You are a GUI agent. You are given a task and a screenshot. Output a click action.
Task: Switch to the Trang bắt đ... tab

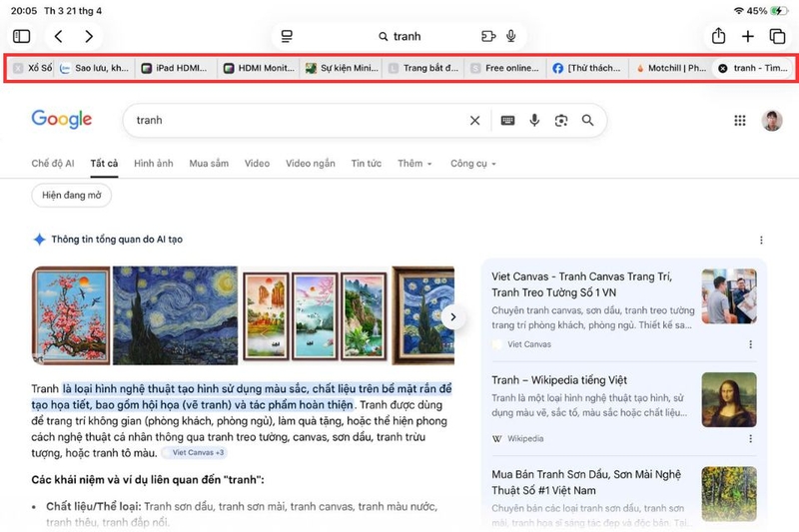pos(423,68)
